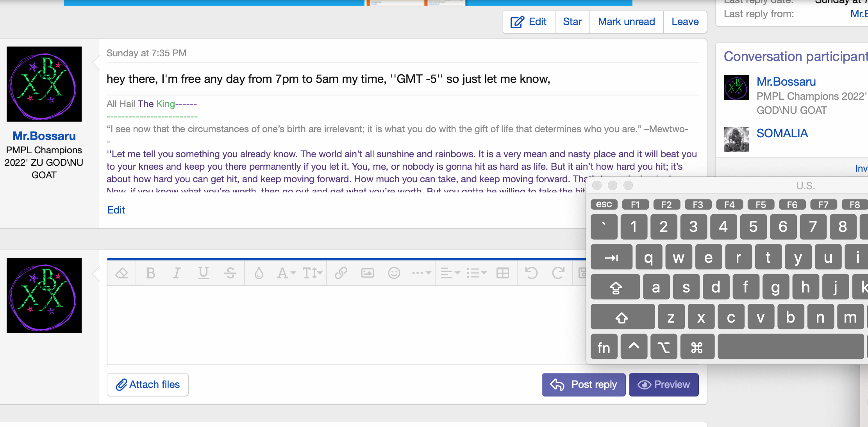Open the Emoji picker icon
This screenshot has height=427, width=868.
click(394, 273)
